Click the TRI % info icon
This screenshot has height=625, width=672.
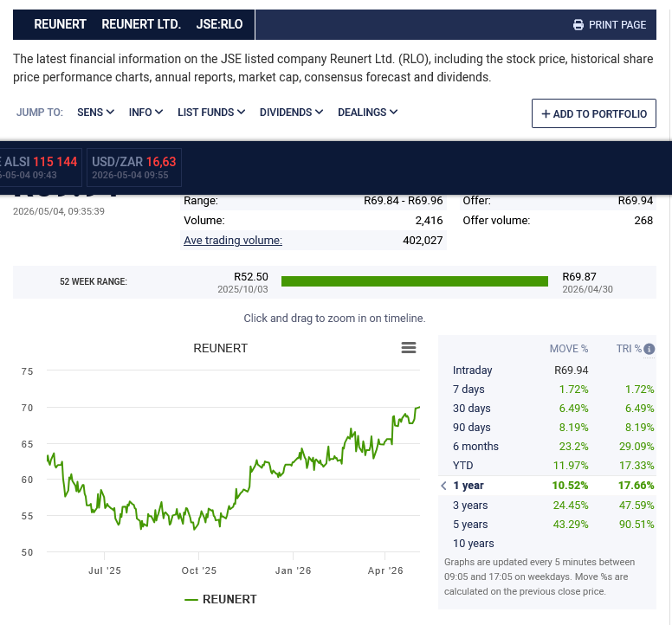649,349
